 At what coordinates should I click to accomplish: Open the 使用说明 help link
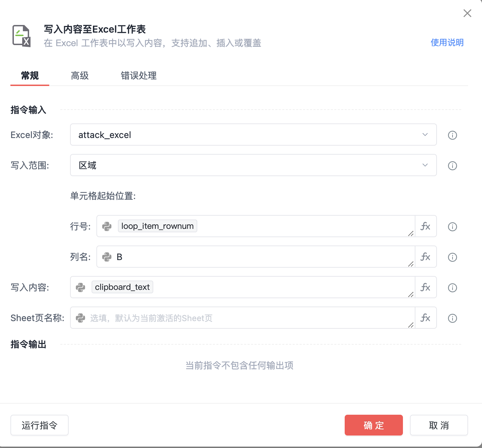tap(447, 42)
